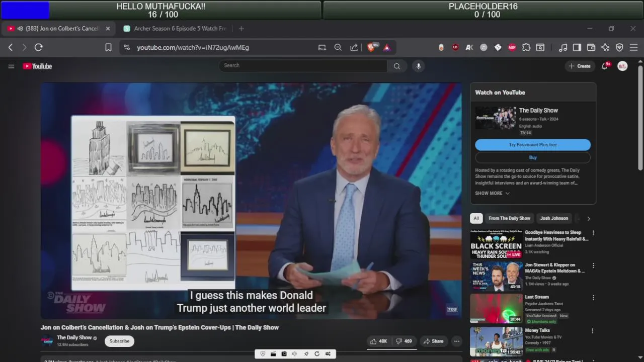
Task: Toggle the browser sidebar panel icon
Action: pyautogui.click(x=577, y=47)
